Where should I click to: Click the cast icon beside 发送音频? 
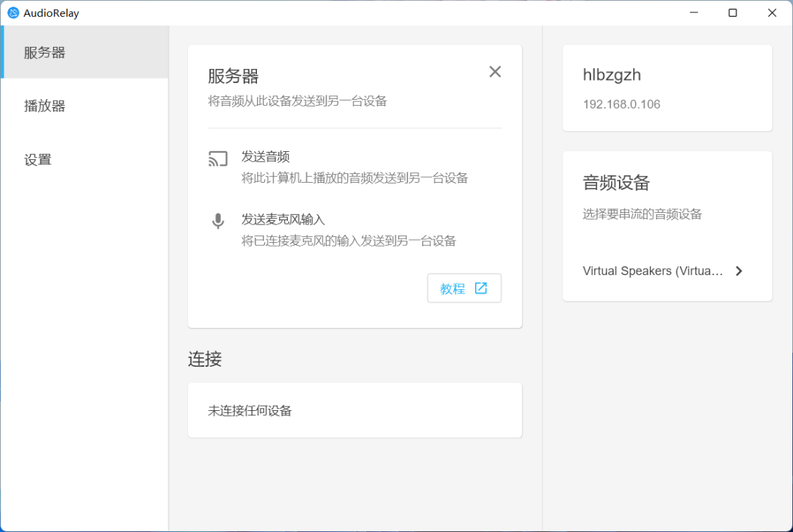tap(218, 158)
